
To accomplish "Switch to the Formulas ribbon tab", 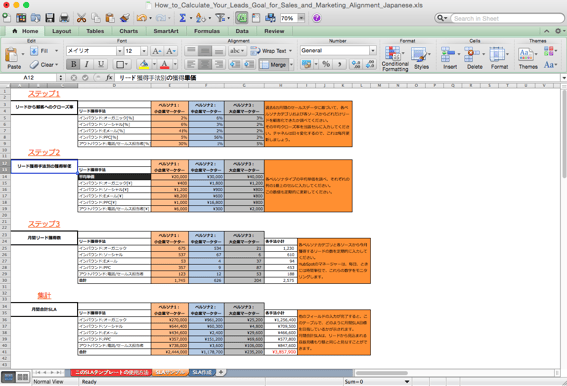I will [x=207, y=31].
